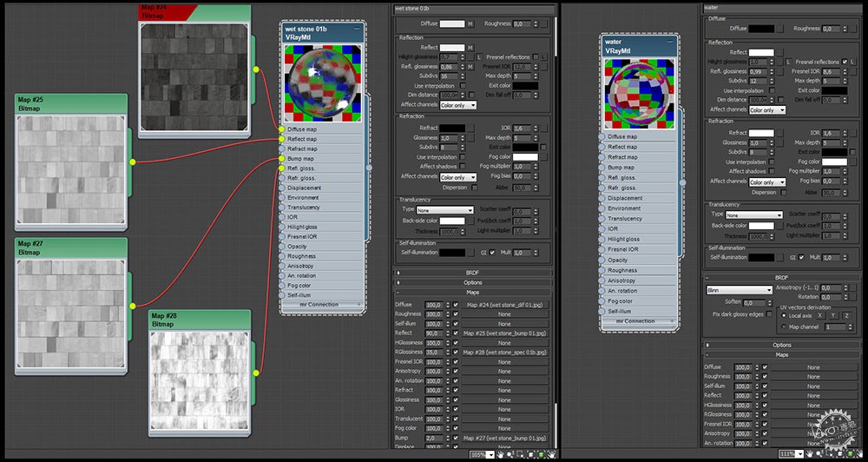Click the X axis button in UV vectors derivation
868x462 pixels.
[820, 315]
